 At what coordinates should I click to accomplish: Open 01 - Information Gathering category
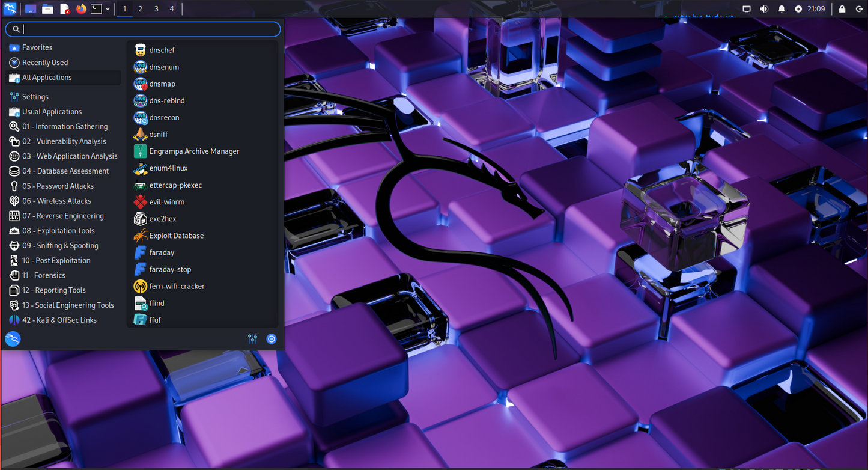pyautogui.click(x=63, y=127)
